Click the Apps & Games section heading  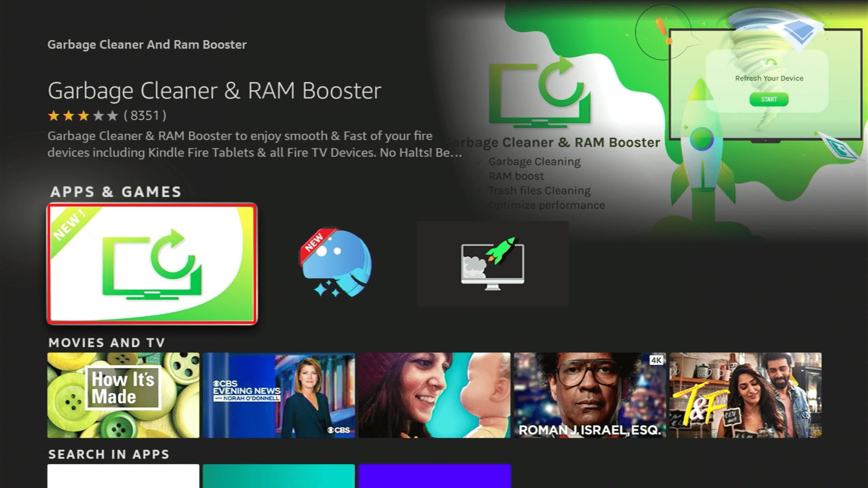coord(116,192)
